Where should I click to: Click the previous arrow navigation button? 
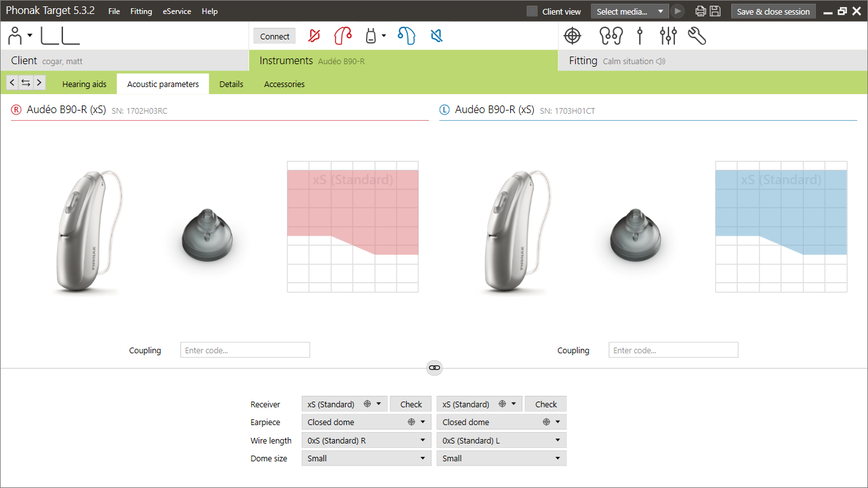click(12, 82)
